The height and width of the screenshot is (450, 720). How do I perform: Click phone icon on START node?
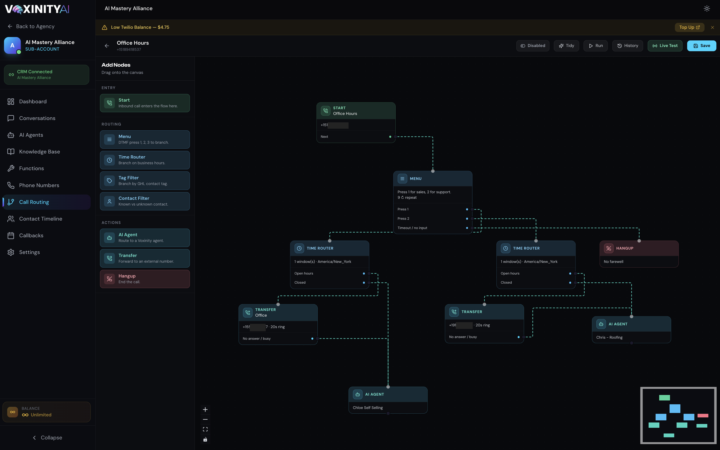tap(325, 111)
